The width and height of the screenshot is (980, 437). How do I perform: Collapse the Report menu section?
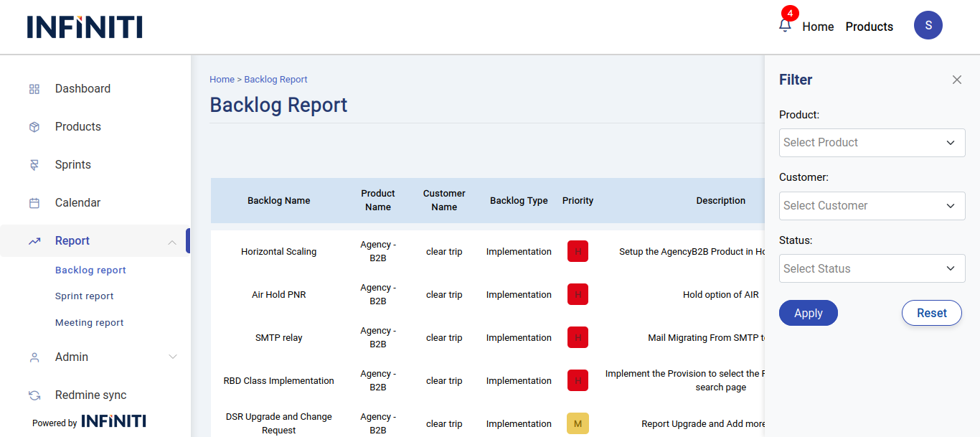[x=171, y=242]
